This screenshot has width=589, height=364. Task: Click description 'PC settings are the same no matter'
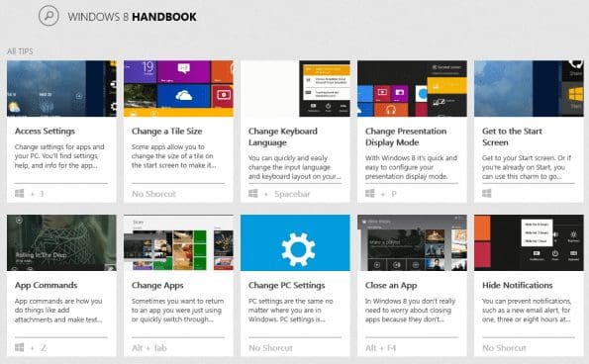[290, 311]
